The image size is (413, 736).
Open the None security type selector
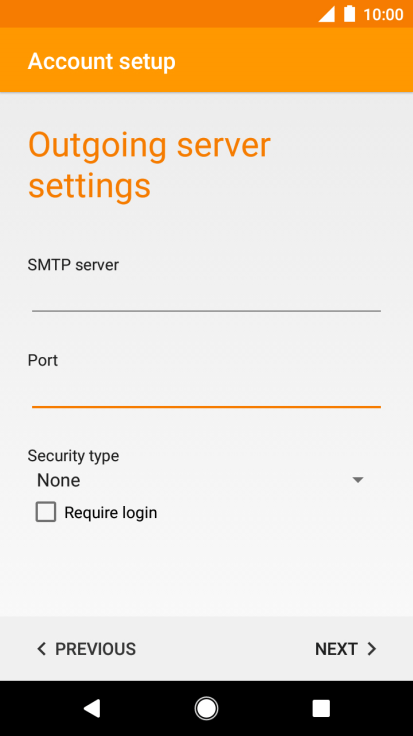coord(201,480)
